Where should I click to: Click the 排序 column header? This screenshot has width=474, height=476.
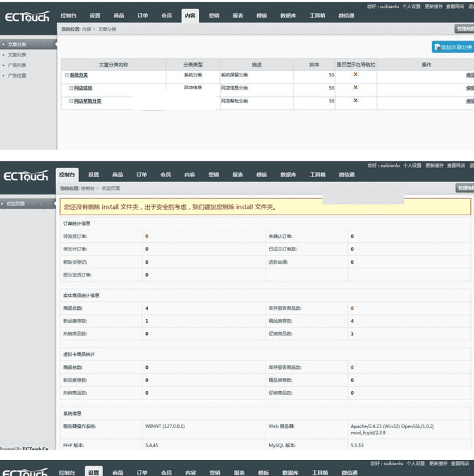tap(314, 65)
